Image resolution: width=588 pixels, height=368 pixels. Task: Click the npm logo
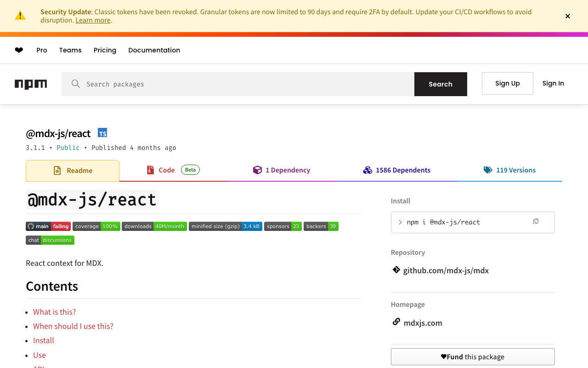[x=31, y=84]
